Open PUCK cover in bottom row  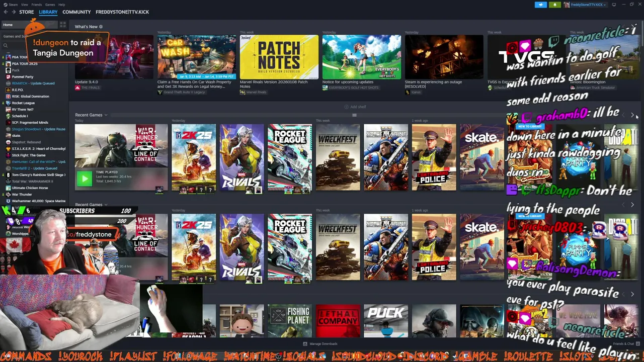(386, 321)
